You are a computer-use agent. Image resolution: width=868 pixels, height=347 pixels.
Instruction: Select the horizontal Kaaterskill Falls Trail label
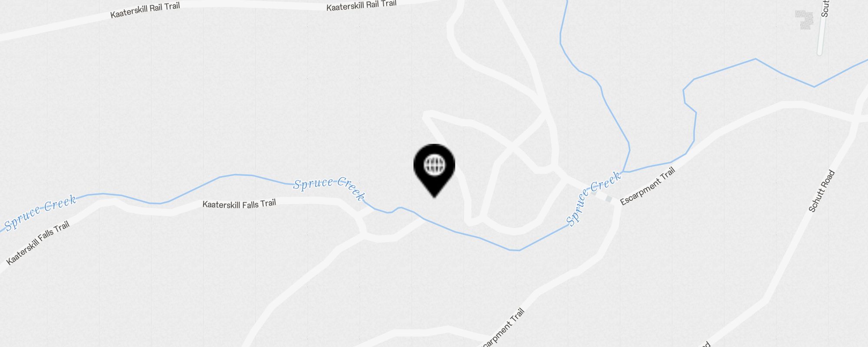239,203
